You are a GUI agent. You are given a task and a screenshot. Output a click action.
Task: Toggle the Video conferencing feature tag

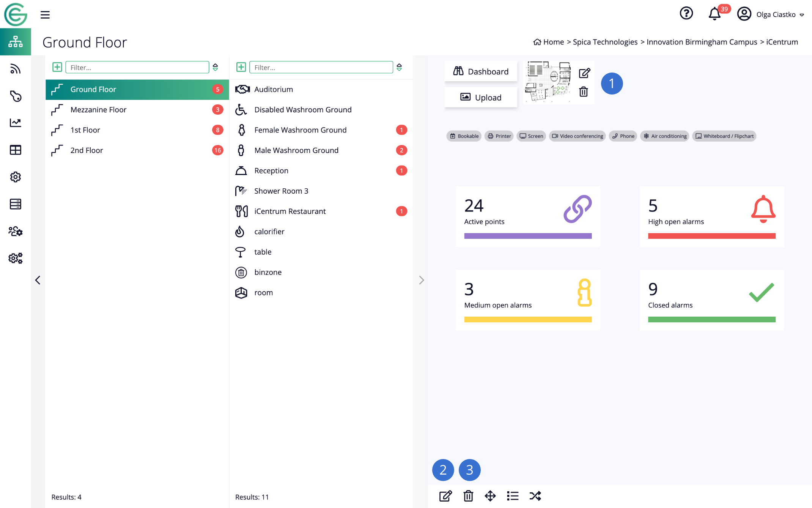pos(577,136)
